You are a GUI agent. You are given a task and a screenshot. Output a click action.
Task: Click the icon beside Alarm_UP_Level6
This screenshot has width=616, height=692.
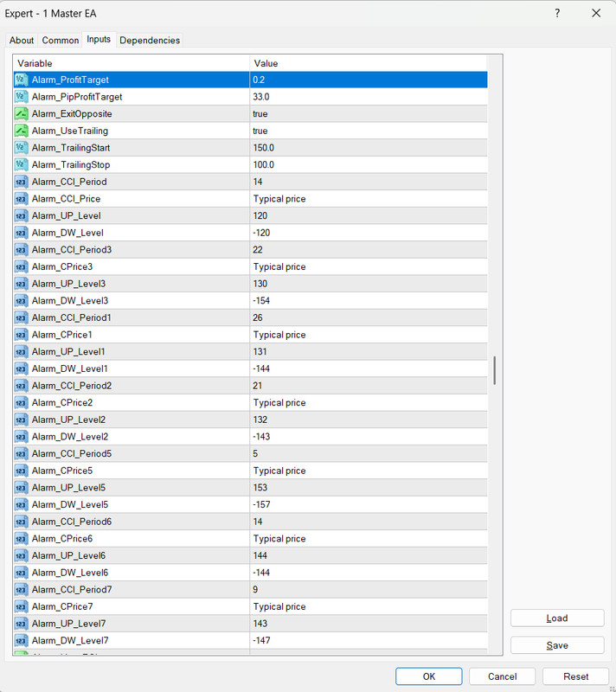(x=21, y=555)
